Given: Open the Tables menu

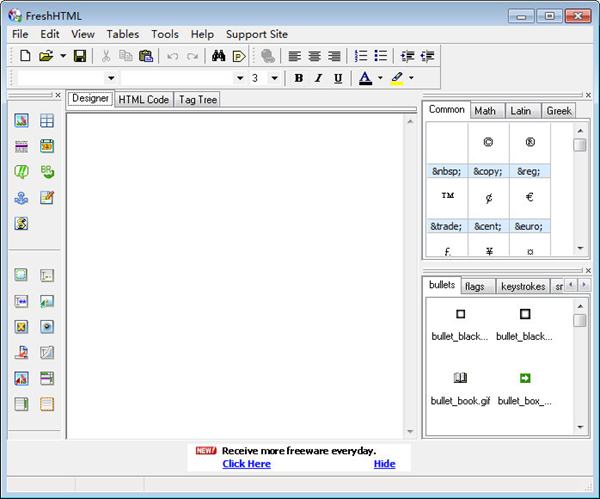Looking at the screenshot, I should point(123,34).
